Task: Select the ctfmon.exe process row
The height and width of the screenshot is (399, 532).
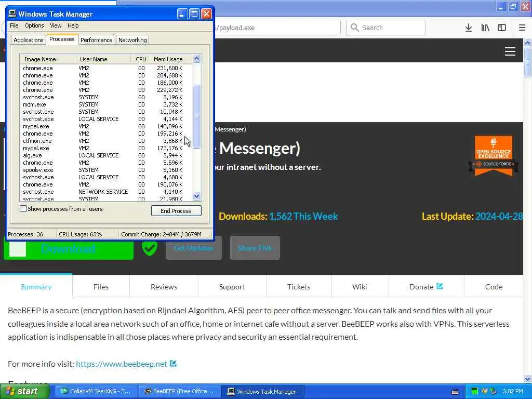Action: [x=106, y=141]
